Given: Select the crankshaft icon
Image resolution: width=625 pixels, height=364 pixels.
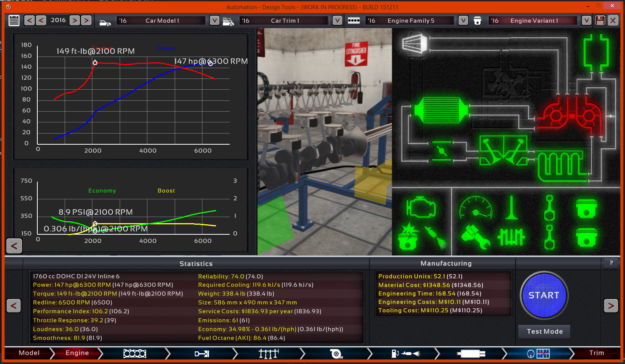Looking at the screenshot, I should tap(511, 237).
